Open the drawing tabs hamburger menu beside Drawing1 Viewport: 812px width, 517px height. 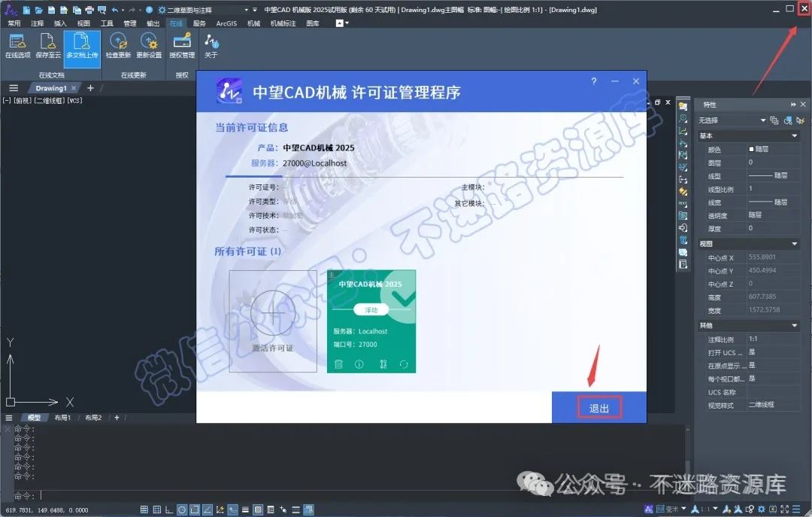click(x=14, y=88)
